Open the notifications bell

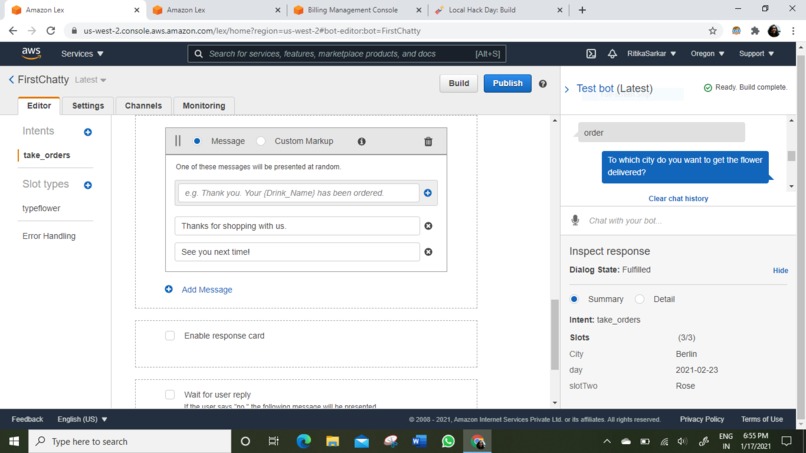(612, 53)
